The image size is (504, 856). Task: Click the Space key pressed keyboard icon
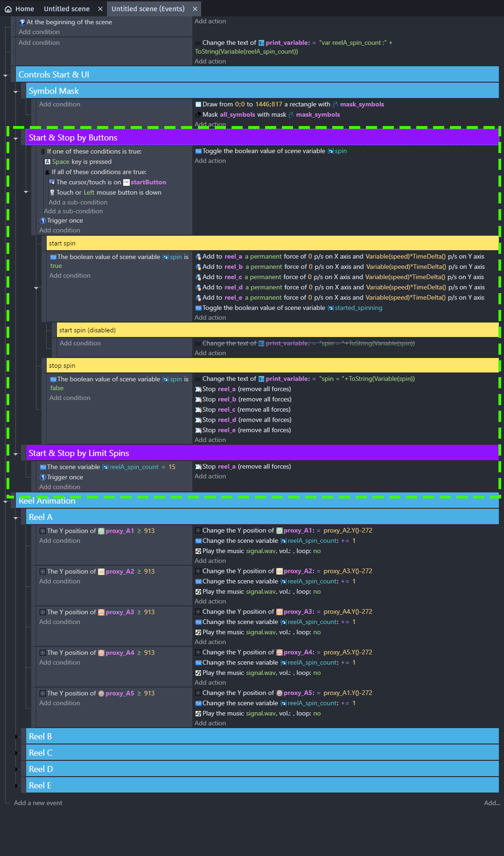[x=48, y=162]
